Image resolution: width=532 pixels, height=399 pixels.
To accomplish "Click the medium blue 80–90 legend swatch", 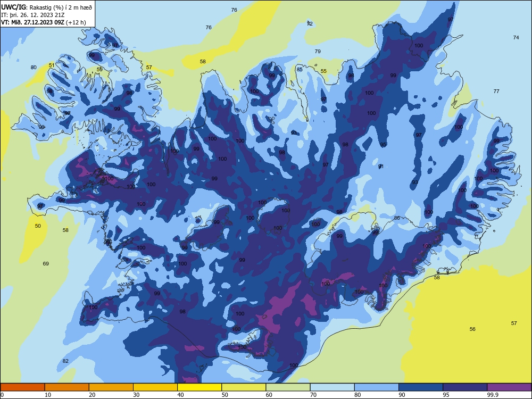I will (377, 387).
